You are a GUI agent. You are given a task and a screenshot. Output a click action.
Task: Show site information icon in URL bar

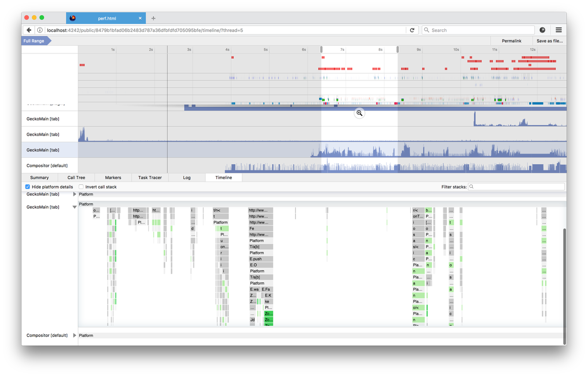tap(40, 30)
